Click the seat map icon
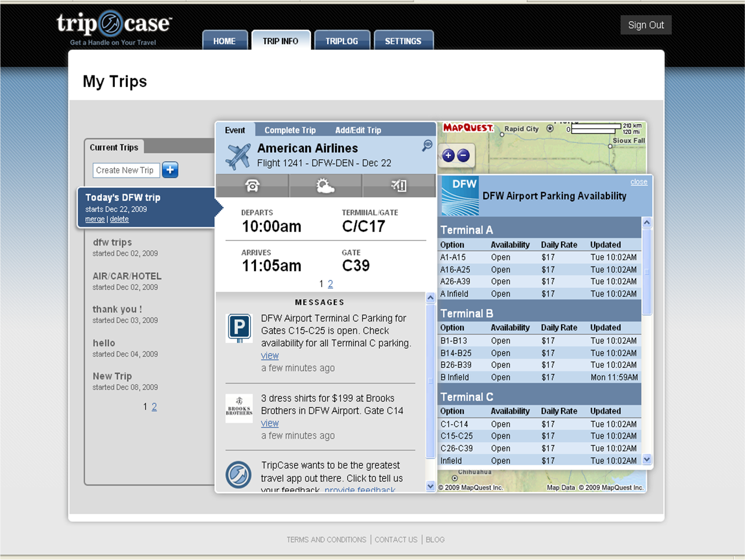This screenshot has height=560, width=745. (399, 186)
